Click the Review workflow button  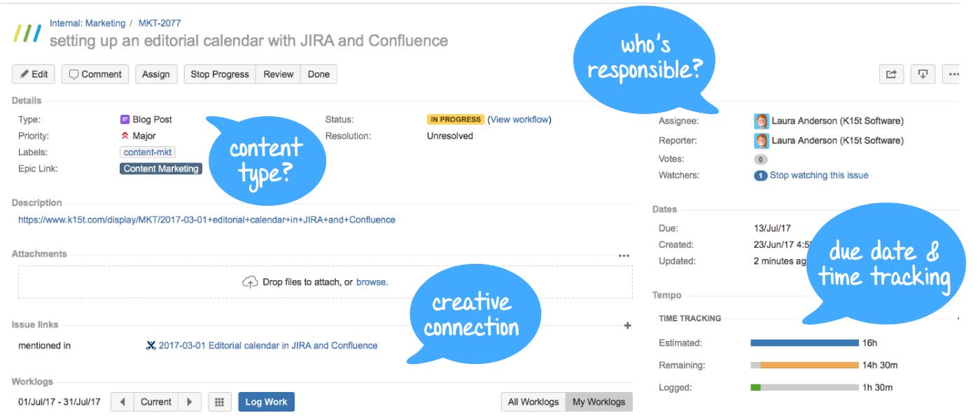coord(279,74)
